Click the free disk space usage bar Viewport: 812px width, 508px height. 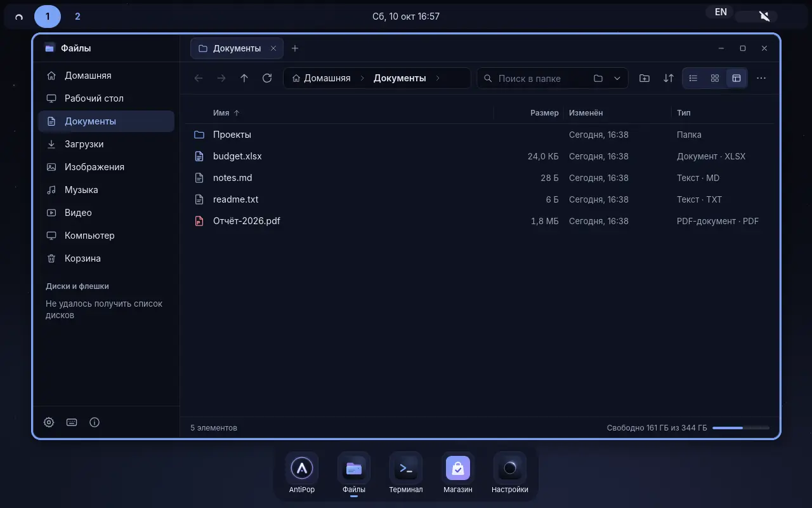[741, 428]
